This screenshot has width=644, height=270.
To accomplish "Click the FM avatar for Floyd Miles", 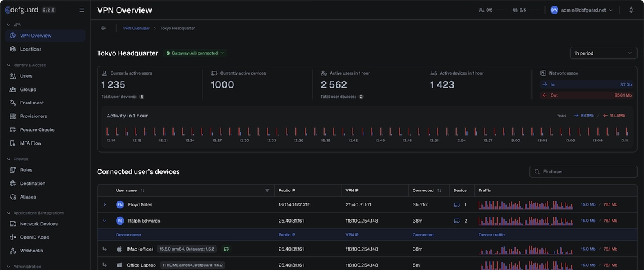I will (120, 204).
